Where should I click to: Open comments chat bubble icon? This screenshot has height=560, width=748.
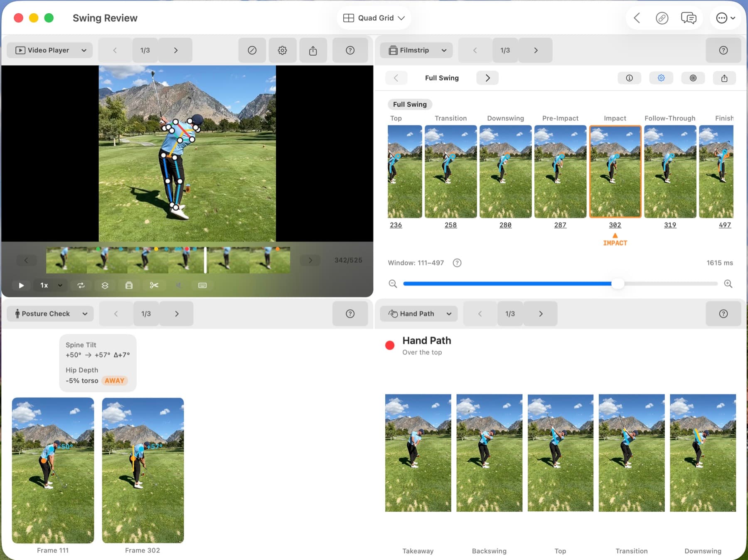click(689, 18)
